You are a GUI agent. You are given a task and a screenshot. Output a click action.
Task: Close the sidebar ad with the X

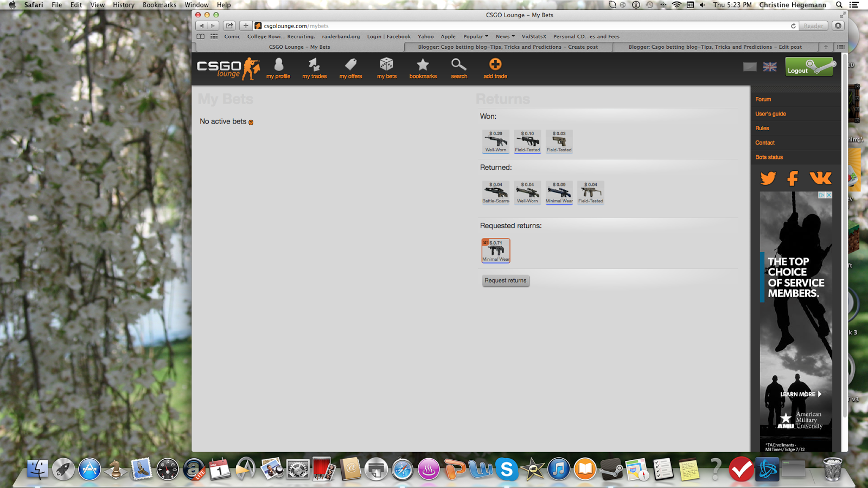click(828, 195)
